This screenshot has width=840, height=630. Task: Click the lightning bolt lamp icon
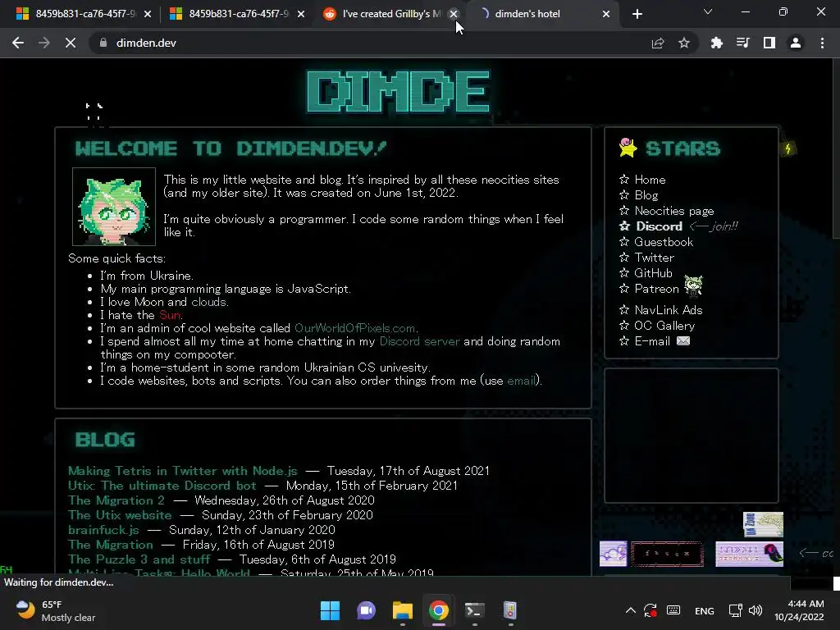click(788, 148)
